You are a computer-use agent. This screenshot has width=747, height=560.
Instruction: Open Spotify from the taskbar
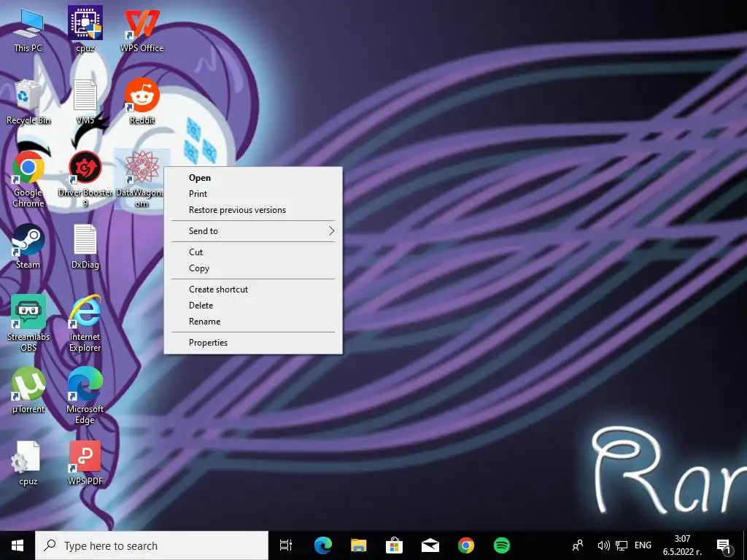502,545
